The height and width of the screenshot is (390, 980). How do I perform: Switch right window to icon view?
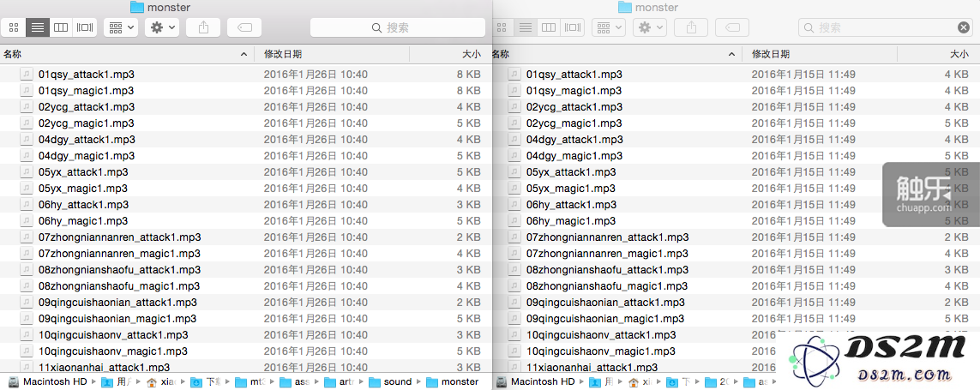point(502,27)
